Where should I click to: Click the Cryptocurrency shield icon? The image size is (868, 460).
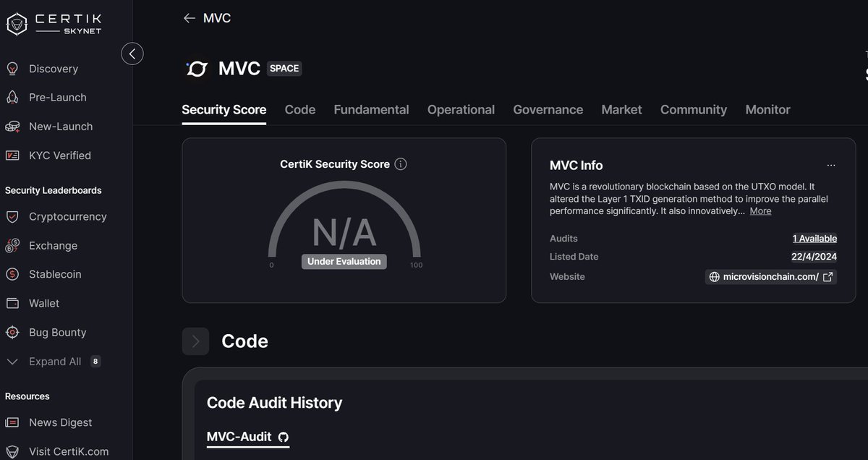(12, 217)
